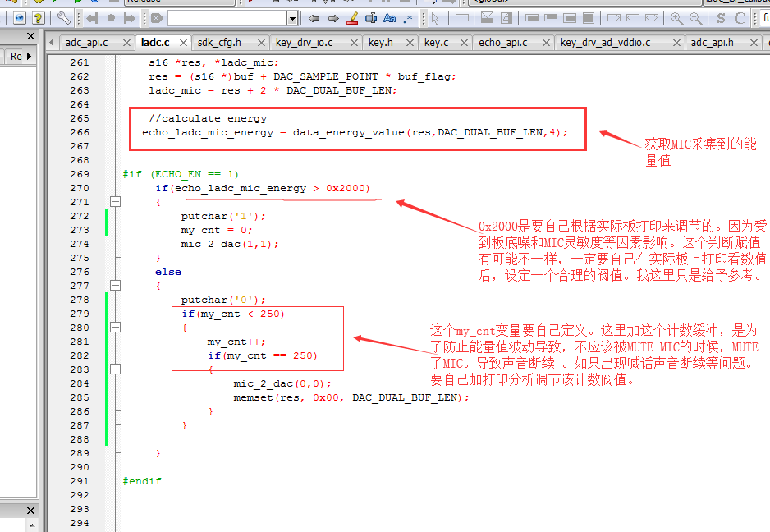Click the zoom out magnifier icon
This screenshot has height=532, width=770.
pos(695,18)
